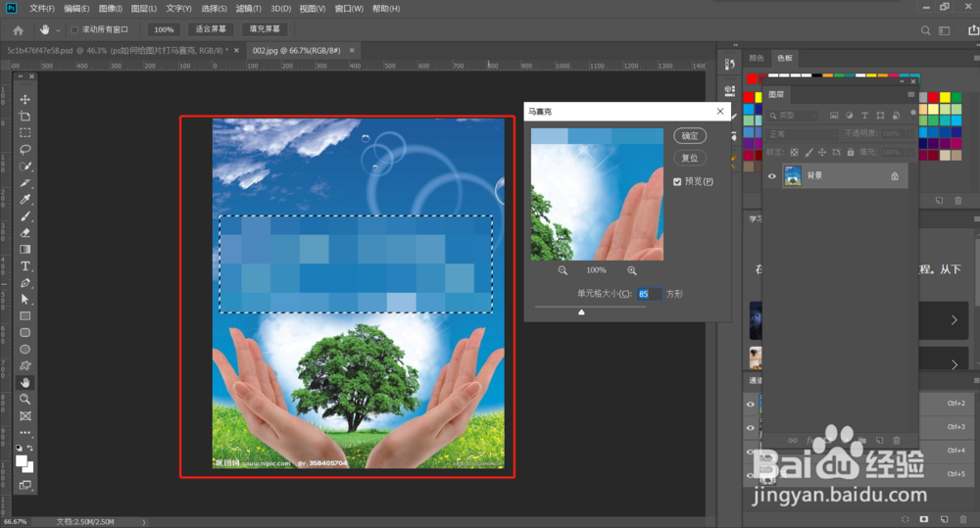980x528 pixels.
Task: Toggle layer filter on/off switch
Action: (x=913, y=113)
